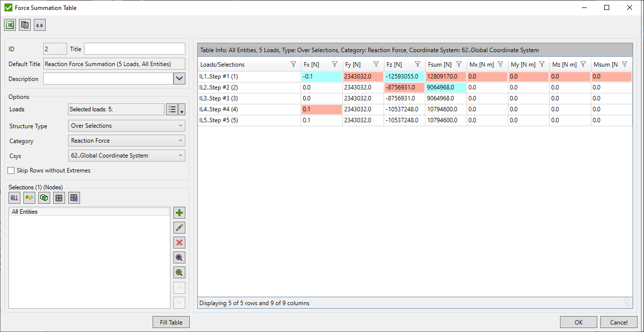Toggle filter on Fx [N] column
Image resolution: width=644 pixels, height=332 pixels.
pyautogui.click(x=334, y=64)
